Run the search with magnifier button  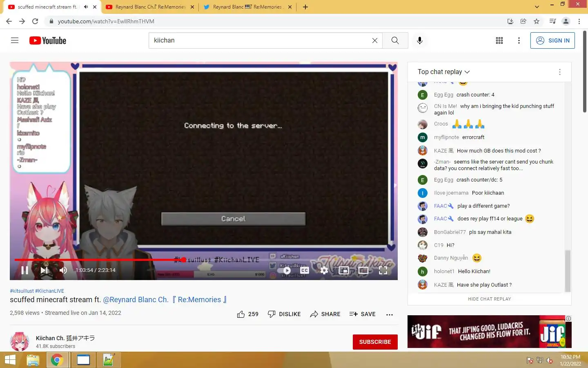click(395, 40)
